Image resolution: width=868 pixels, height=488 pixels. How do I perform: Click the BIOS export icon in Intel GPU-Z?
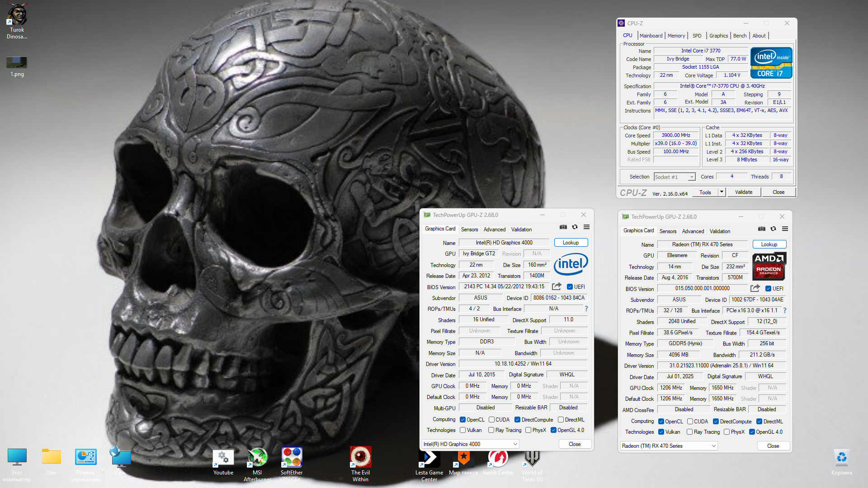[557, 286]
